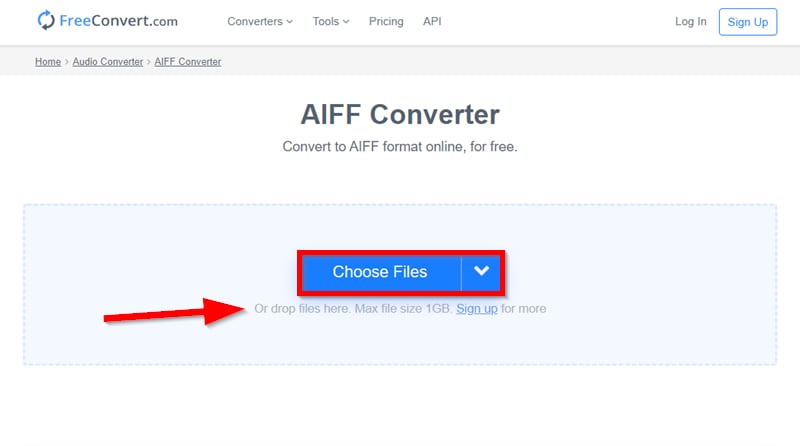The height and width of the screenshot is (446, 800).
Task: Click the FreeConvert circular arrows logo icon
Action: (46, 20)
